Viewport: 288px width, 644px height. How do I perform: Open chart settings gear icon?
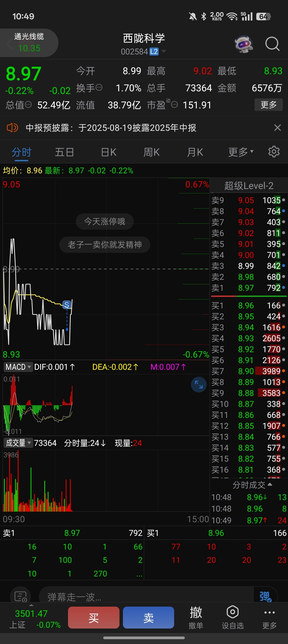tap(274, 152)
